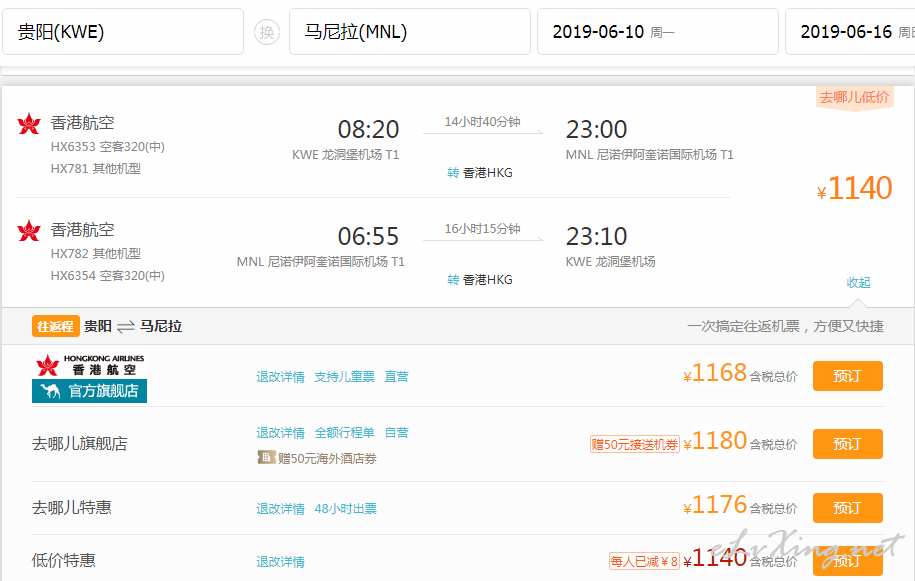
Task: Open the return date 2019-06-16 picker
Action: click(850, 32)
